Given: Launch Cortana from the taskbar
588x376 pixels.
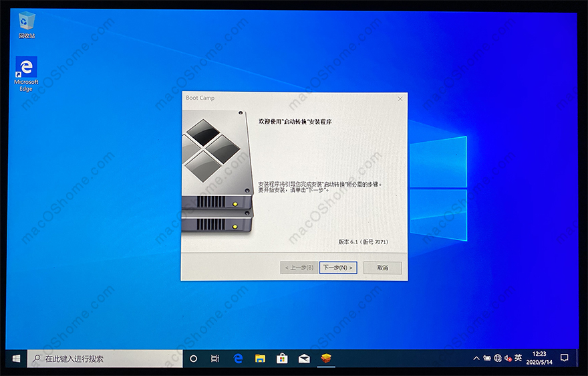Looking at the screenshot, I should click(194, 359).
